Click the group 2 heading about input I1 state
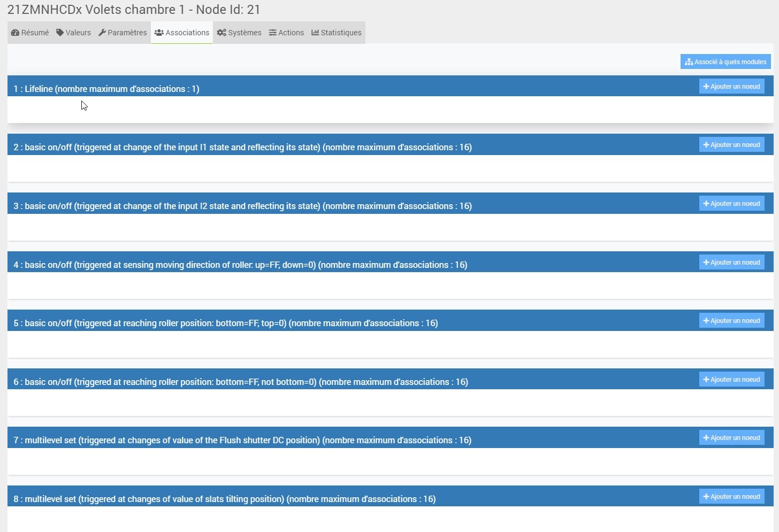 coord(243,148)
